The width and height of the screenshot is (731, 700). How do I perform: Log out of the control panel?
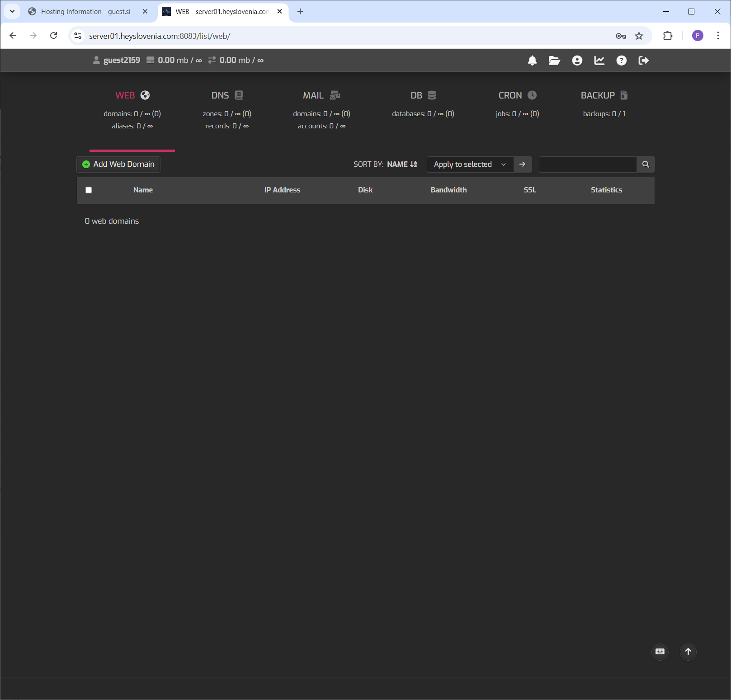pyautogui.click(x=644, y=60)
